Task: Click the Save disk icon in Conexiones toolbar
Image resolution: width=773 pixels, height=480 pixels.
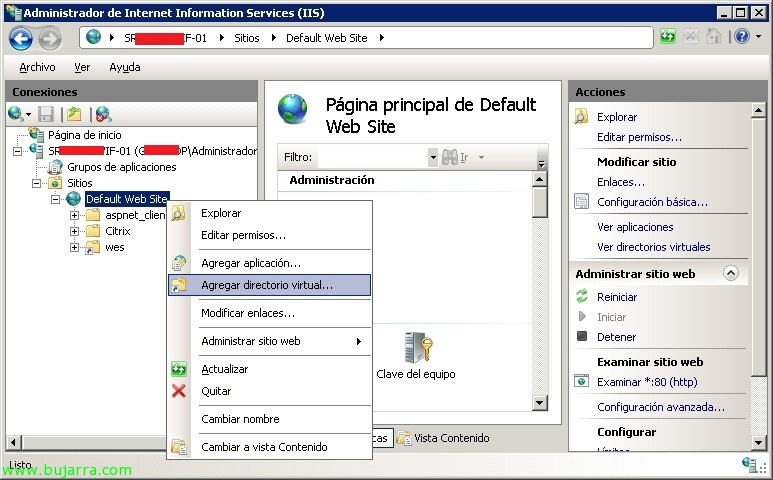Action: pos(46,114)
